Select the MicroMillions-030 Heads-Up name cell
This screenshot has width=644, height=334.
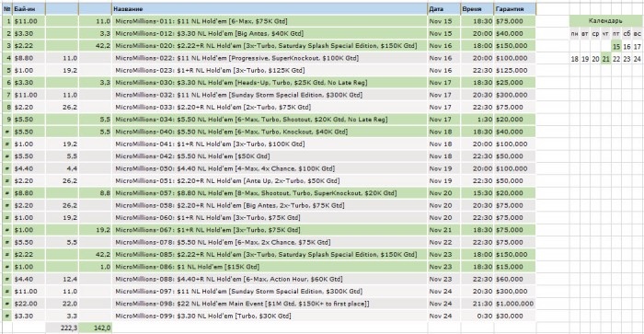270,83
